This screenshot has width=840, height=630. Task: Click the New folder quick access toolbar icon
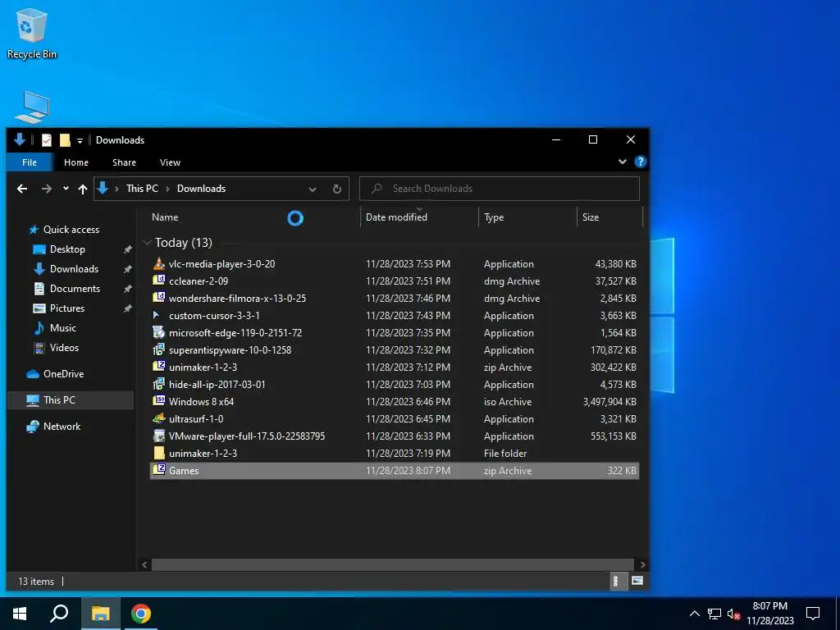point(65,140)
